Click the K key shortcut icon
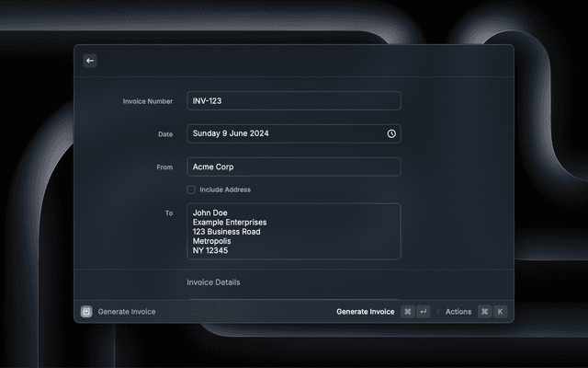 pos(500,312)
